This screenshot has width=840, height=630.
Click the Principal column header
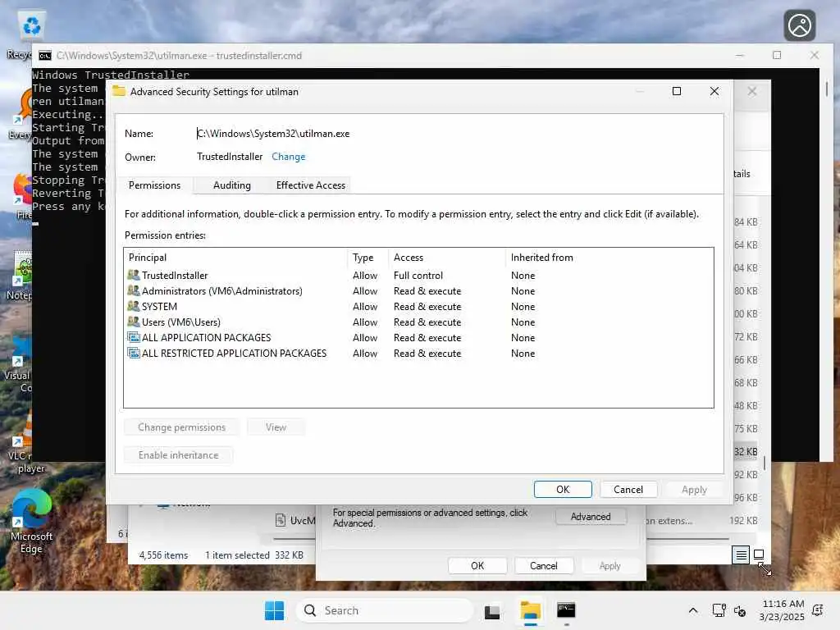(235, 258)
